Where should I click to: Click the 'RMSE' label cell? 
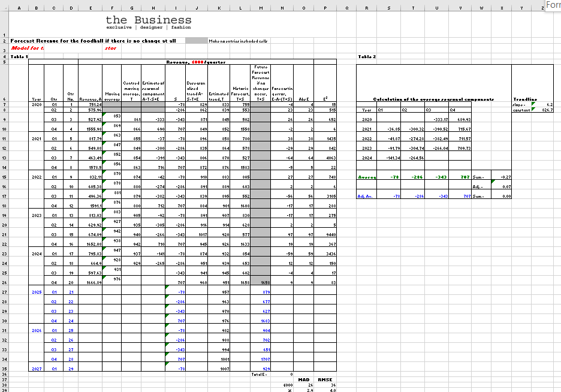pos(325,379)
